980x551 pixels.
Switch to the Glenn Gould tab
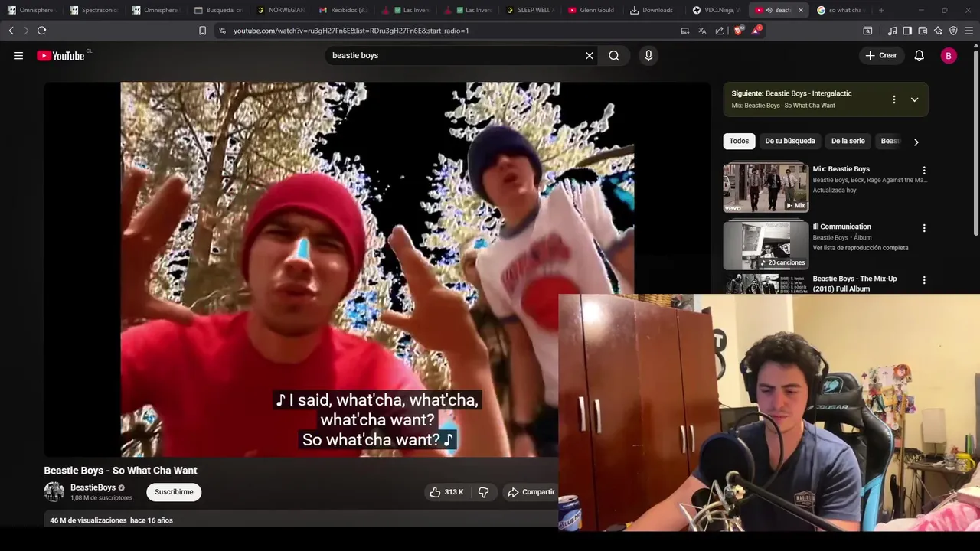[593, 10]
